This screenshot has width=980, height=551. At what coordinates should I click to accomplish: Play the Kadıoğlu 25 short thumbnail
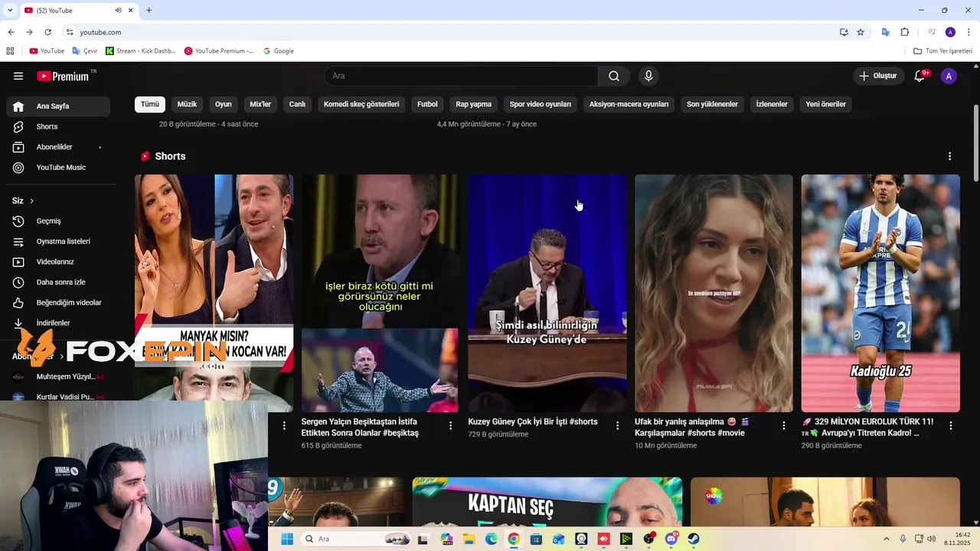880,293
